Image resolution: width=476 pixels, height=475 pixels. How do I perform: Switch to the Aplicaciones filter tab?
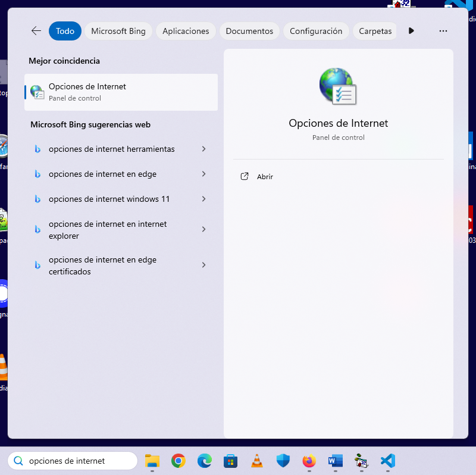pyautogui.click(x=186, y=31)
